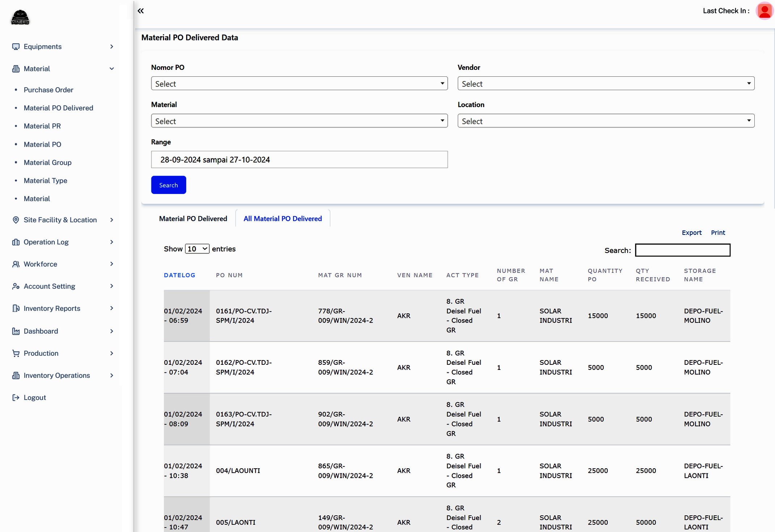The width and height of the screenshot is (775, 532).
Task: Collapse sidebar with double-chevron icon
Action: tap(141, 11)
